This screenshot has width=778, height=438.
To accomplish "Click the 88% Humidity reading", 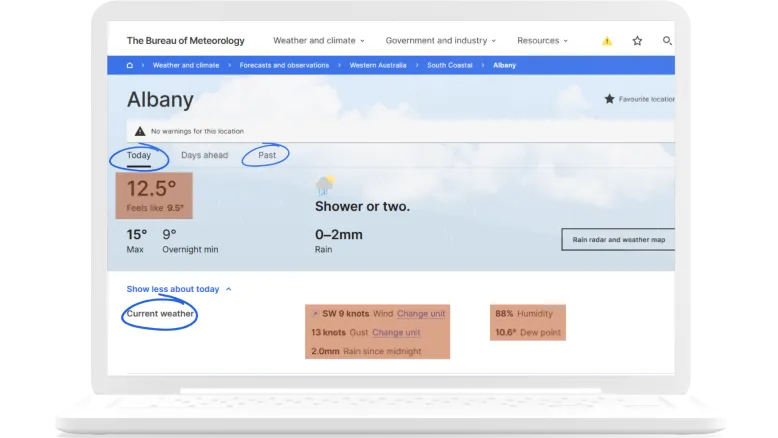I will (x=523, y=313).
